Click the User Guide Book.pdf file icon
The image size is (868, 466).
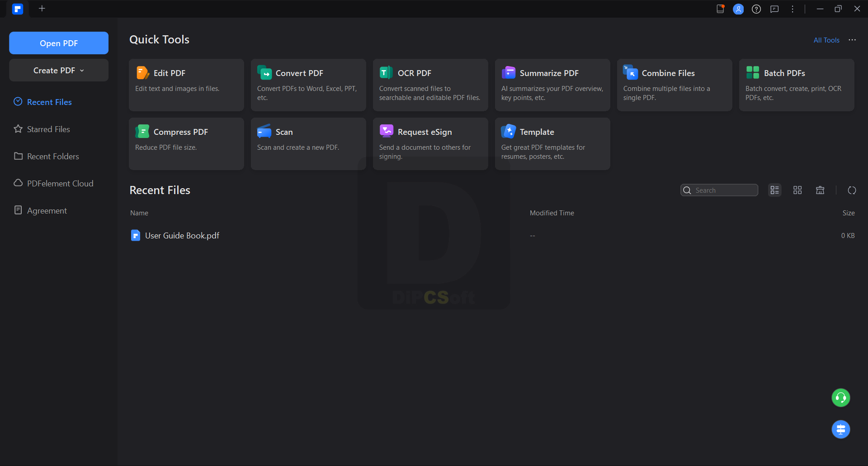136,235
